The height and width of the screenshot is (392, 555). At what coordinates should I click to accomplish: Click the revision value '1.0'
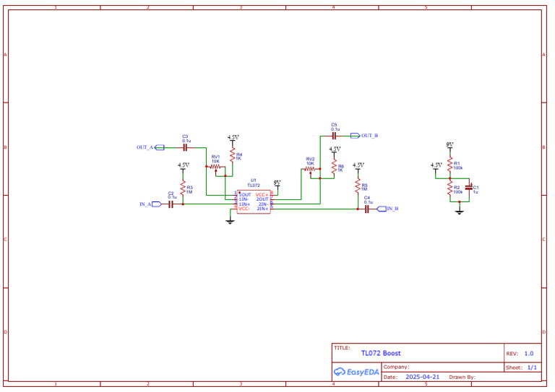[x=529, y=354]
